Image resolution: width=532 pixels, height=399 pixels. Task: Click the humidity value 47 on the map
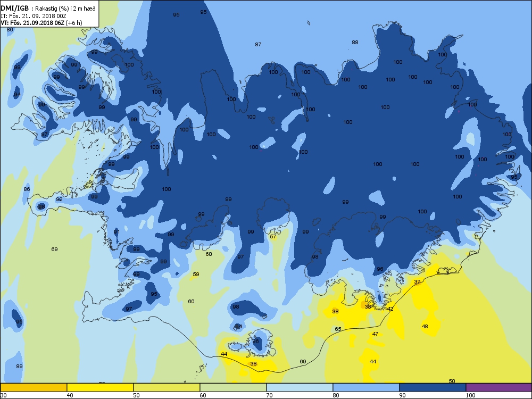point(375,334)
